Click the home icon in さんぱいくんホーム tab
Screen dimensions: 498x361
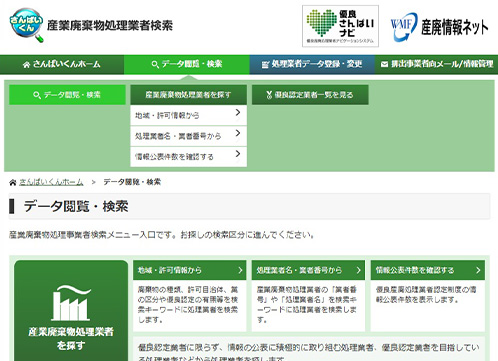click(x=26, y=64)
